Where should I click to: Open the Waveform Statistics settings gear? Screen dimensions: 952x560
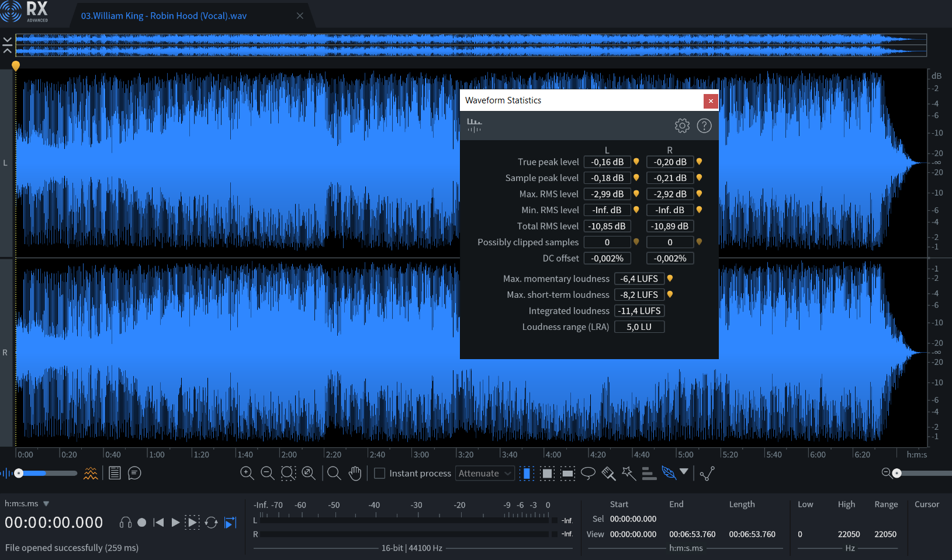click(682, 126)
